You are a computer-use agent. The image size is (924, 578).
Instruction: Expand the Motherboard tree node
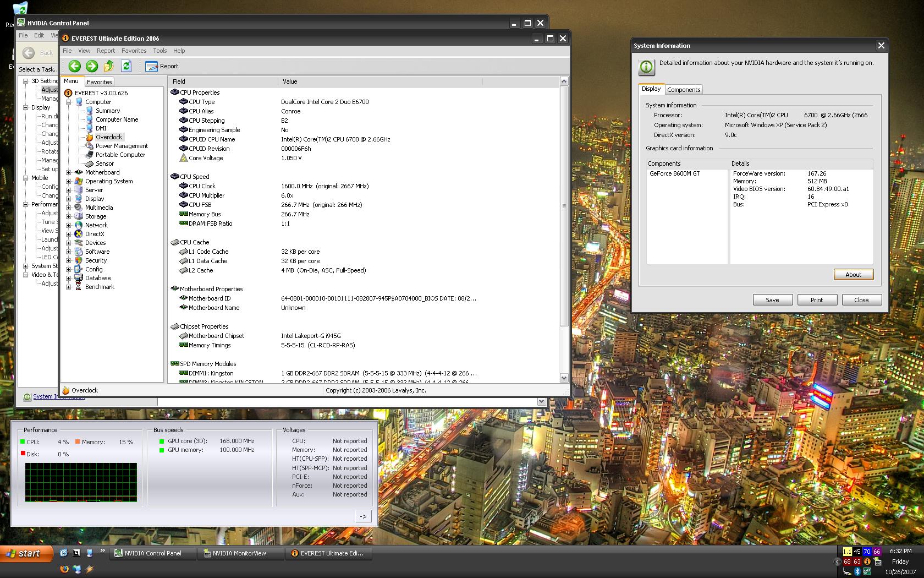click(69, 172)
